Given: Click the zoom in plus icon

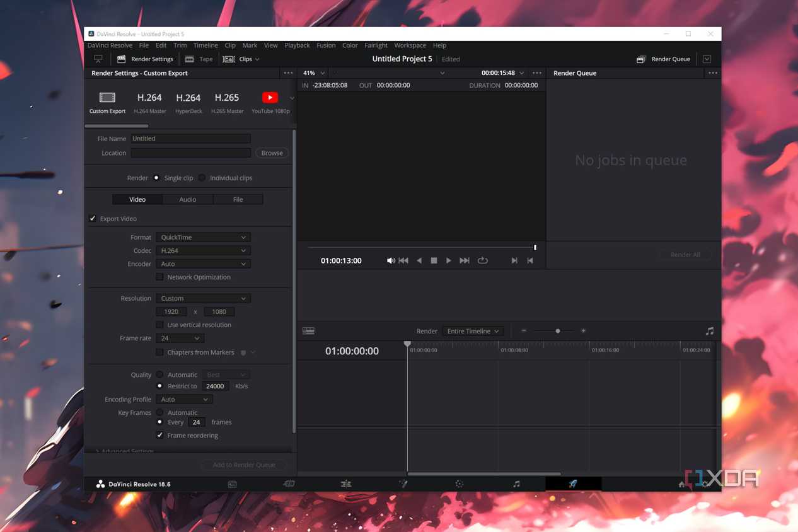Looking at the screenshot, I should pyautogui.click(x=584, y=331).
